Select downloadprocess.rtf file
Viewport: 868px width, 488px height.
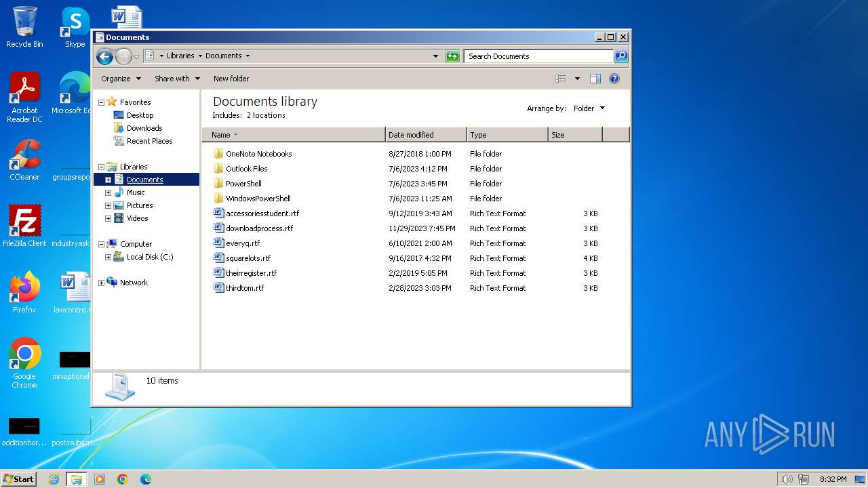(x=259, y=228)
